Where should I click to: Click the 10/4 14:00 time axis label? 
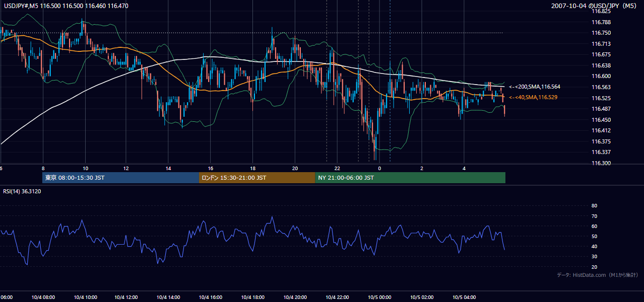169,297
